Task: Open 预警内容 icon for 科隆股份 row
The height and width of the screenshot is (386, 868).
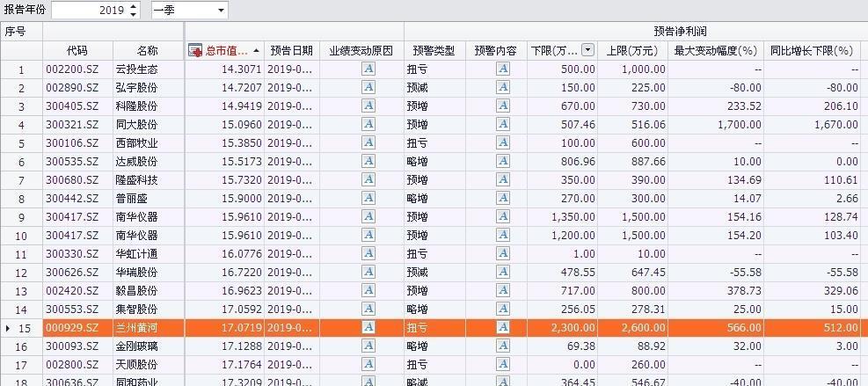Action: (503, 106)
